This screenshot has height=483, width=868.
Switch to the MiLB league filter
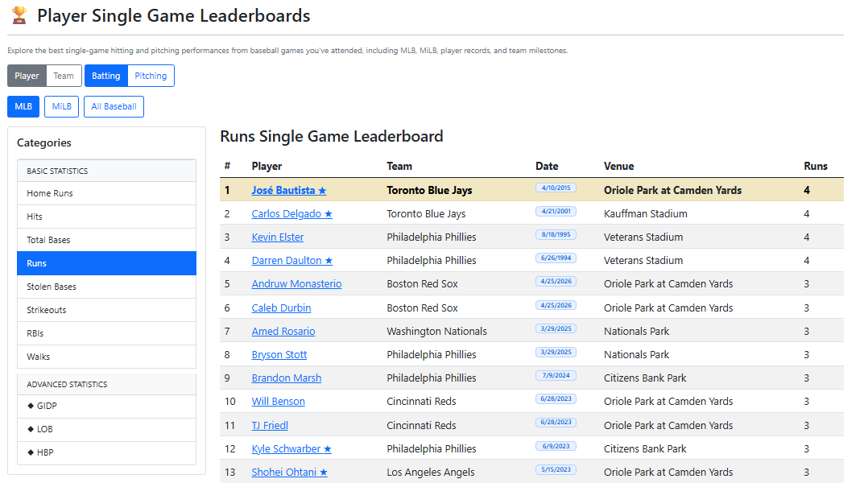coord(61,107)
